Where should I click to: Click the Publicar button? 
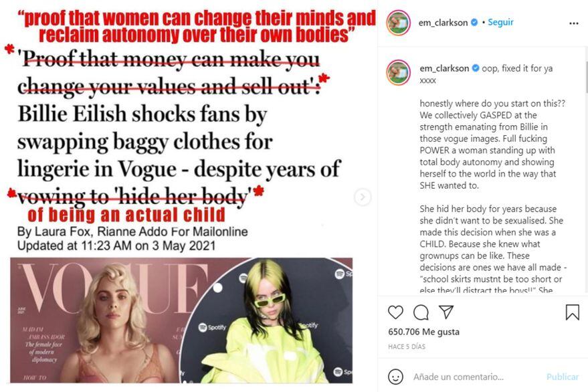coord(563,377)
